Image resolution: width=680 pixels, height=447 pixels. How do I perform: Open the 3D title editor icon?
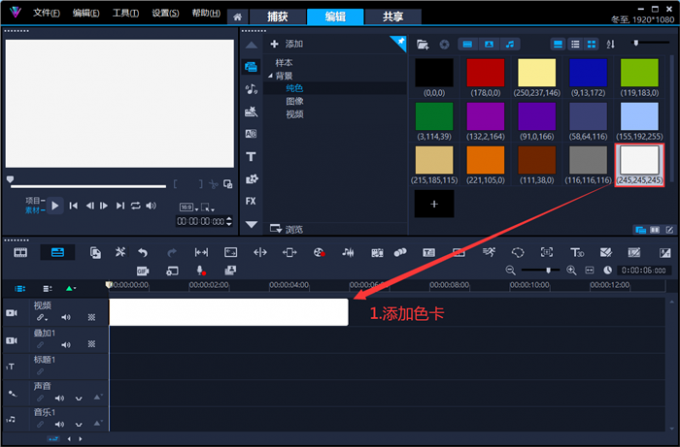(x=577, y=253)
